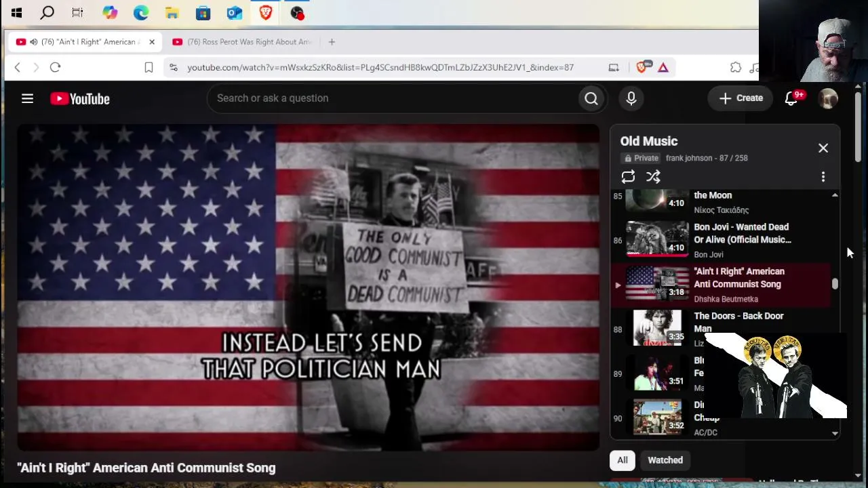Screen dimensions: 868x488
Task: Go to YouTube home via logo
Action: (x=80, y=99)
